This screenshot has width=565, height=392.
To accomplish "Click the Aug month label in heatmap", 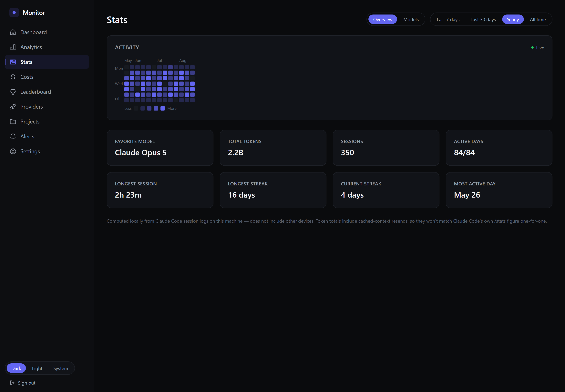I will pyautogui.click(x=183, y=60).
